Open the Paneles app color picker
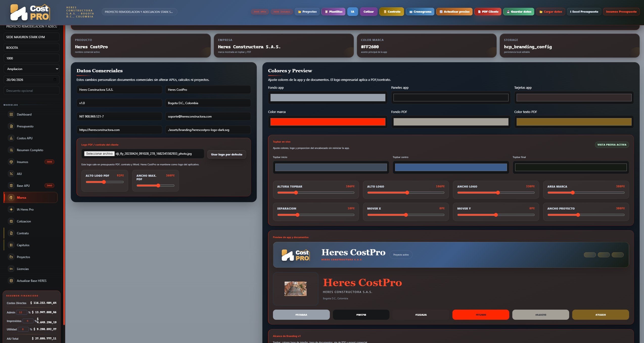 pos(451,98)
